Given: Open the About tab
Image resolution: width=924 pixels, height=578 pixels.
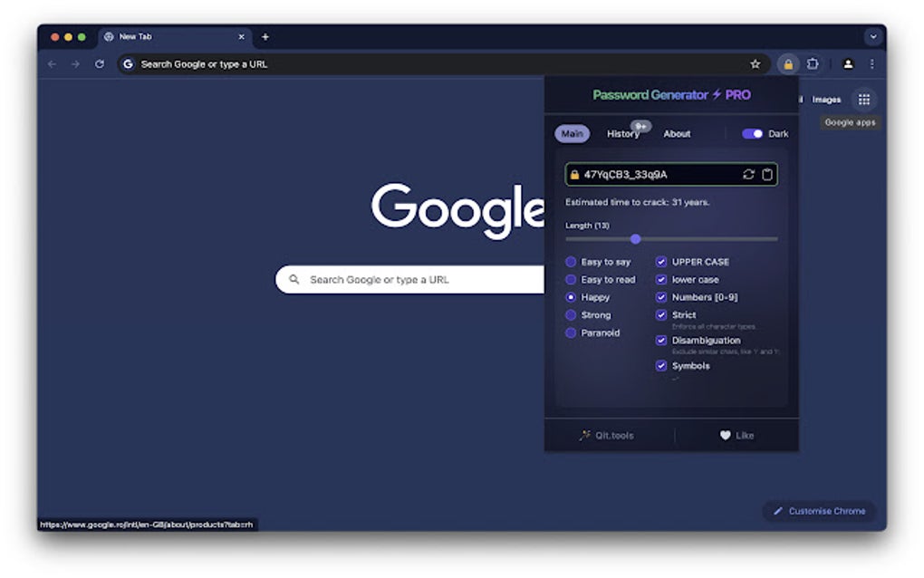Looking at the screenshot, I should tap(676, 133).
